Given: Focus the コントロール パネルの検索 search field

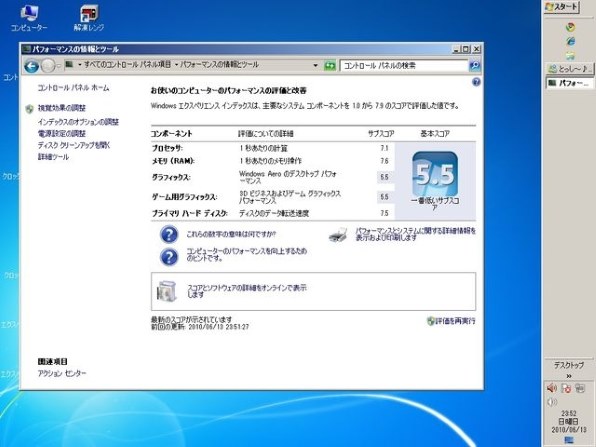Looking at the screenshot, I should (x=404, y=65).
